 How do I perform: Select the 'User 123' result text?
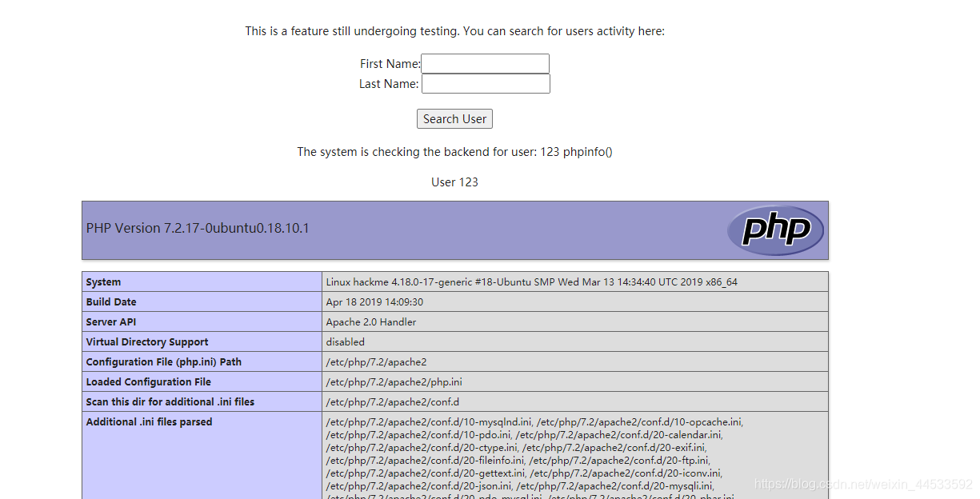[x=454, y=182]
